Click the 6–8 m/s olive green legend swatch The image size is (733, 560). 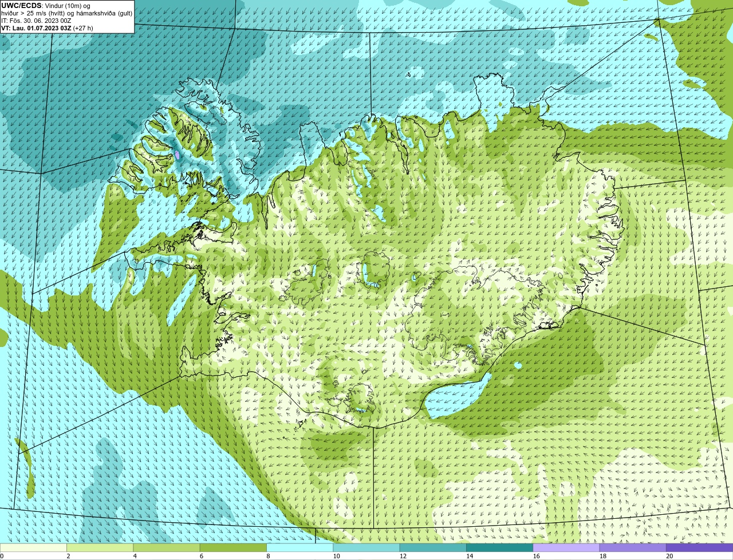pos(233,547)
